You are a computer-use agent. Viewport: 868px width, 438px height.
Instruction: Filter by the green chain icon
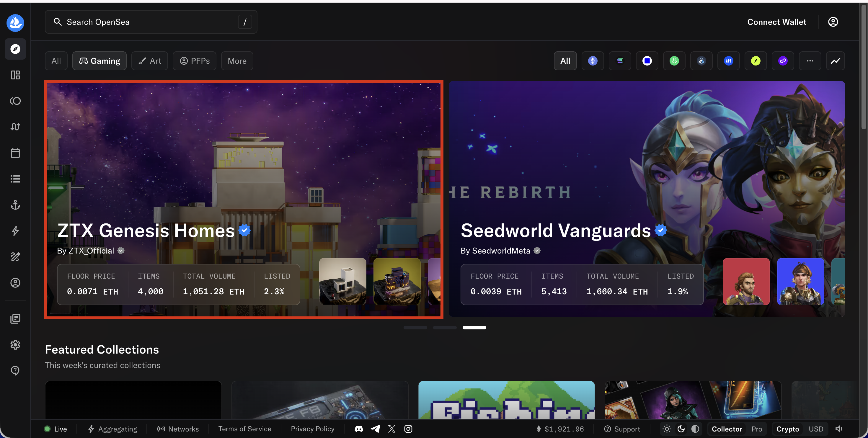(x=674, y=61)
